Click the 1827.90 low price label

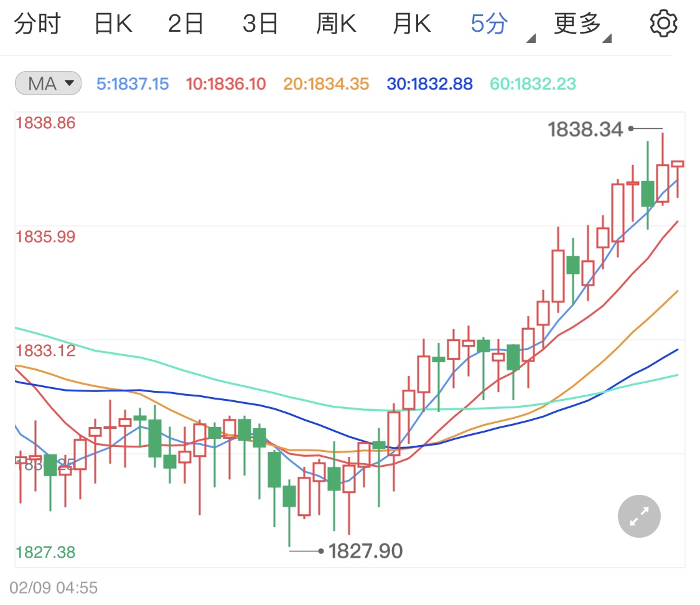366,551
